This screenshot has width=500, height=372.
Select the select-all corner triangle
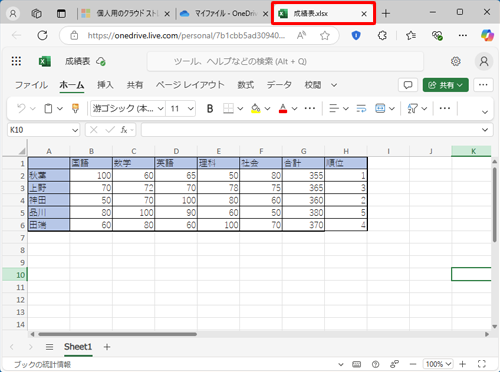(22, 151)
